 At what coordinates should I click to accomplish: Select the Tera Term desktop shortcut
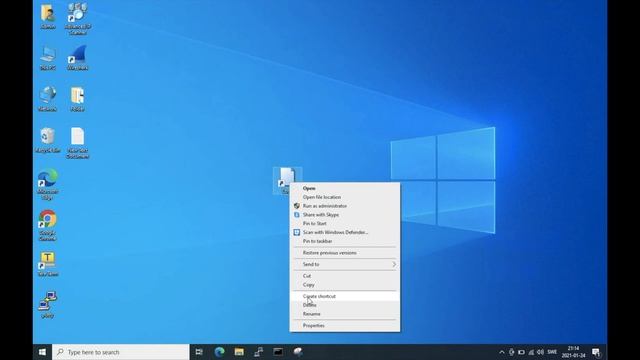point(48,264)
